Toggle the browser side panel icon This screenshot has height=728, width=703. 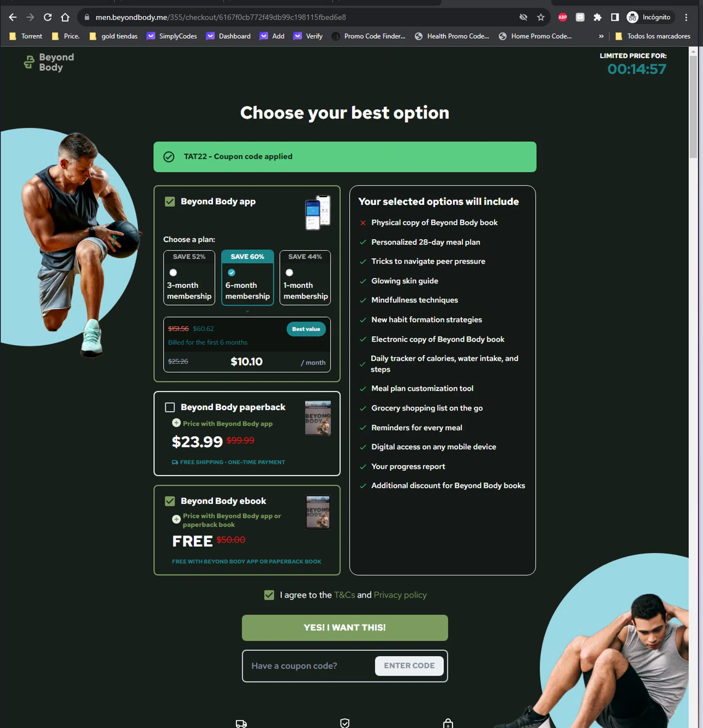pyautogui.click(x=615, y=17)
